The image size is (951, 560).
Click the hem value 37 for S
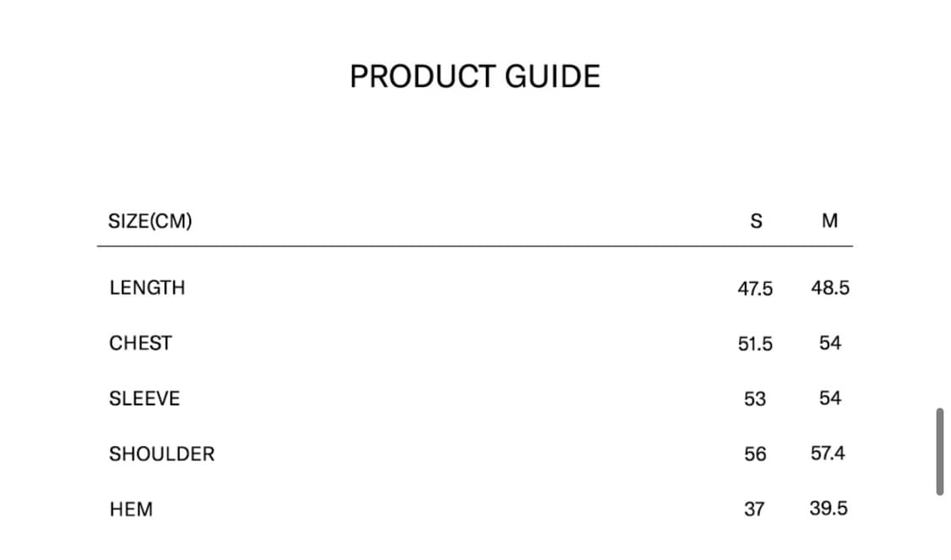tap(755, 509)
